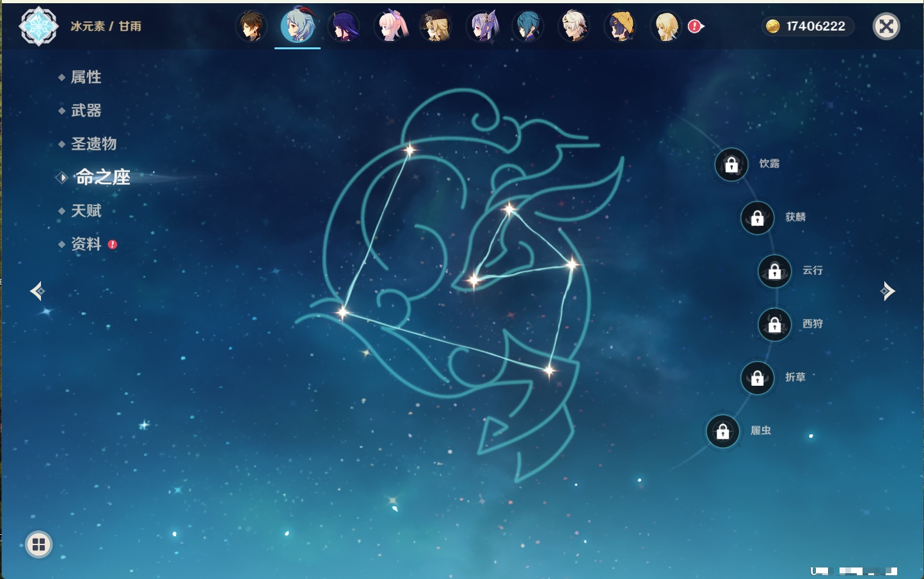The image size is (924, 579).
Task: Choose the character wearing a yellow hood
Action: [x=620, y=27]
